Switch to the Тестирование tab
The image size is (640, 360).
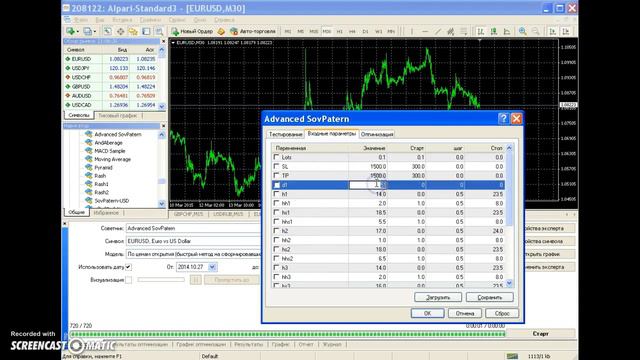(285, 134)
